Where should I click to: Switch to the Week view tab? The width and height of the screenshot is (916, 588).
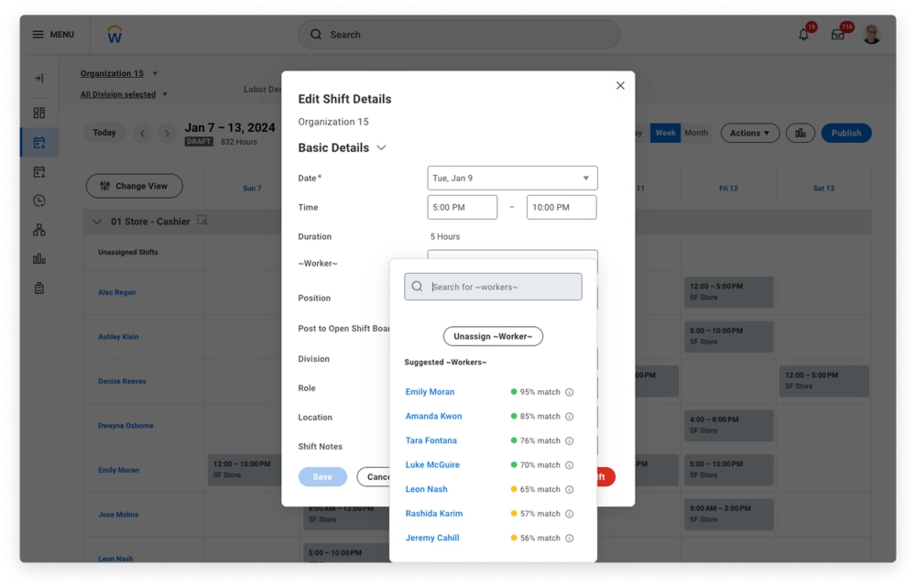coord(665,133)
